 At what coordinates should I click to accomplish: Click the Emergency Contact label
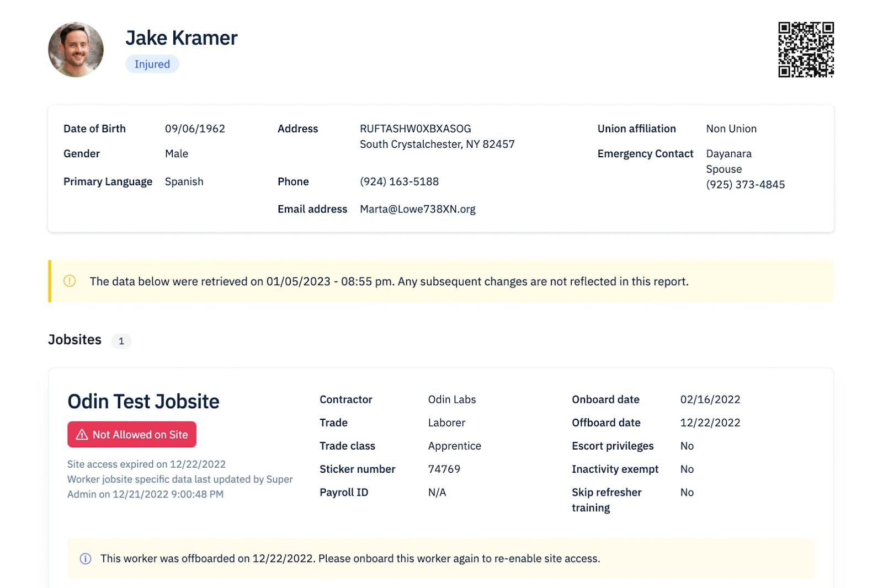point(645,153)
